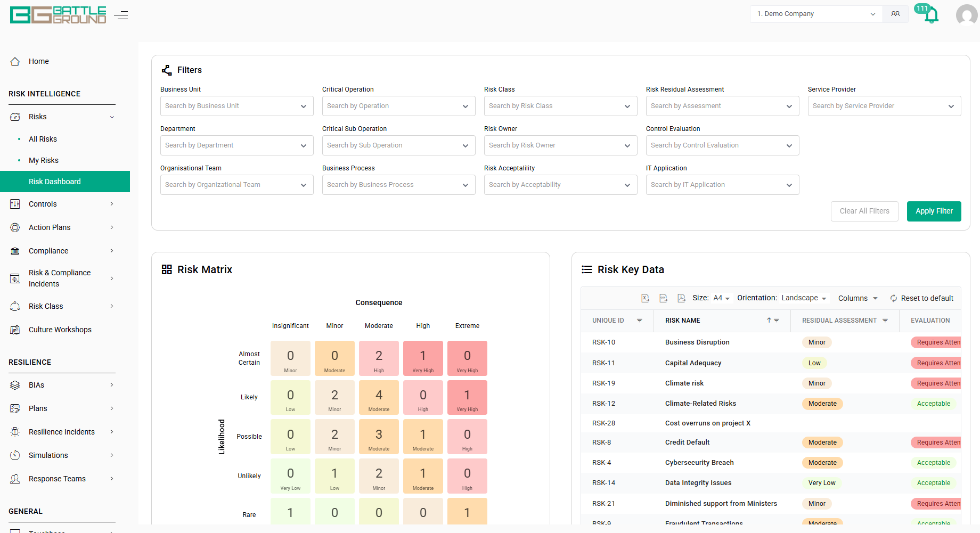The image size is (980, 533).
Task: Open the Demo Company selector dropdown
Action: (x=816, y=14)
